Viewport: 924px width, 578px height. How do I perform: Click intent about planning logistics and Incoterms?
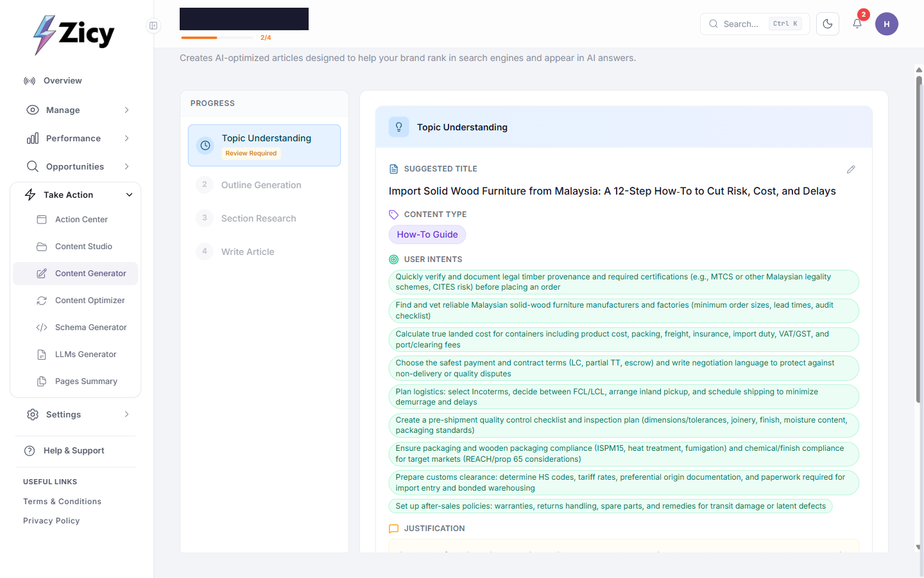pyautogui.click(x=624, y=397)
